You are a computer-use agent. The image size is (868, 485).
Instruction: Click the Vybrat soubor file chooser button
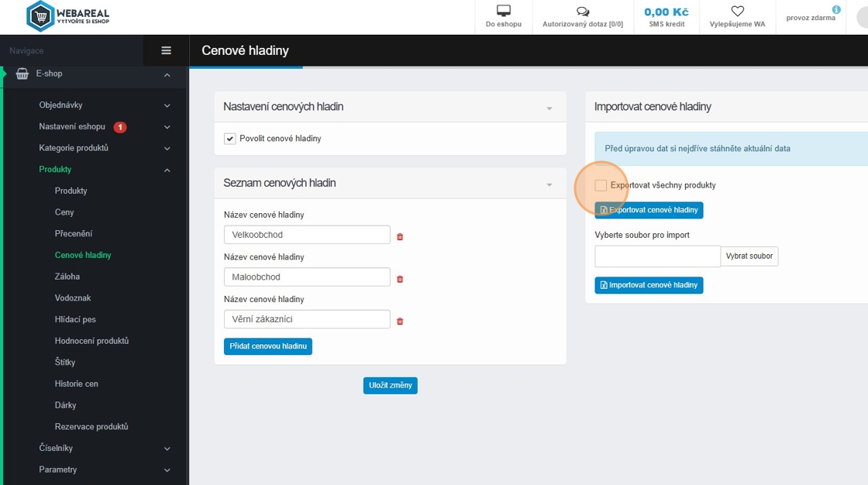click(749, 256)
